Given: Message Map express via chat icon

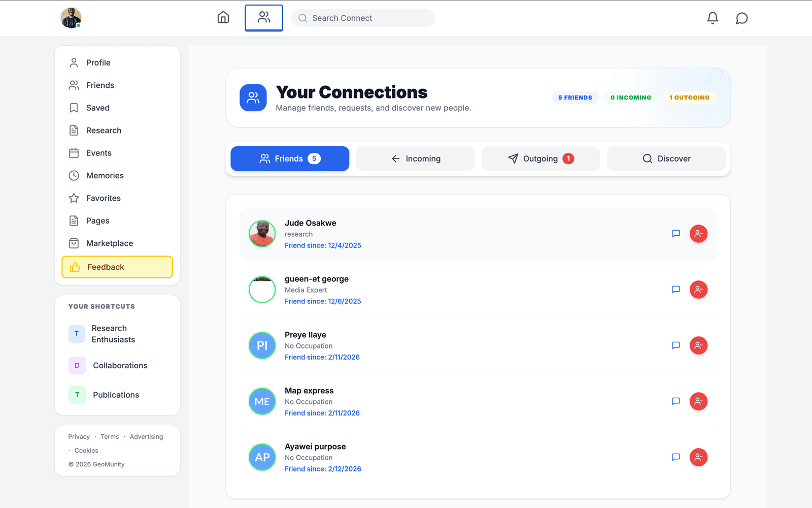Looking at the screenshot, I should 676,401.
